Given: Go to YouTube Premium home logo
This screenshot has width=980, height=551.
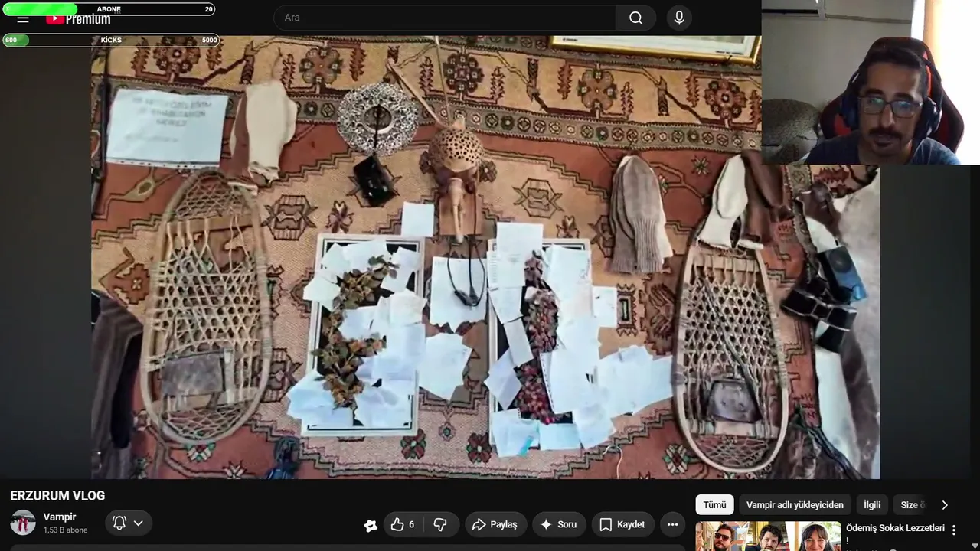Looking at the screenshot, I should pyautogui.click(x=78, y=19).
